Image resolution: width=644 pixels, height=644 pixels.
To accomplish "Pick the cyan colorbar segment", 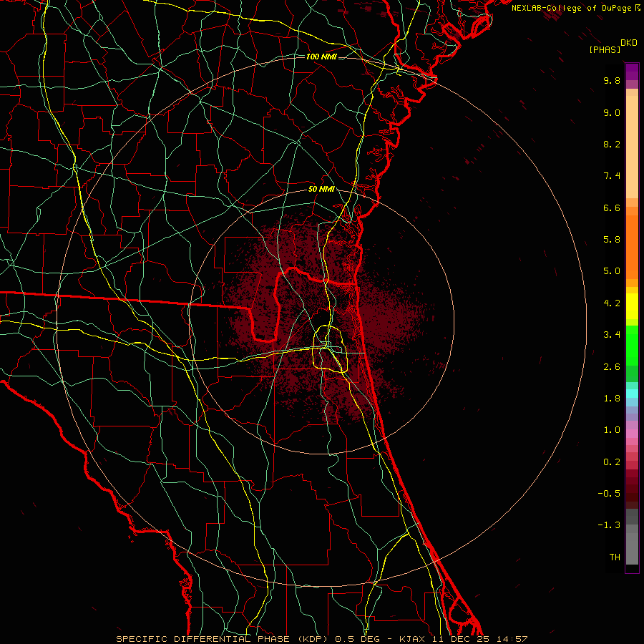I will click(632, 394).
